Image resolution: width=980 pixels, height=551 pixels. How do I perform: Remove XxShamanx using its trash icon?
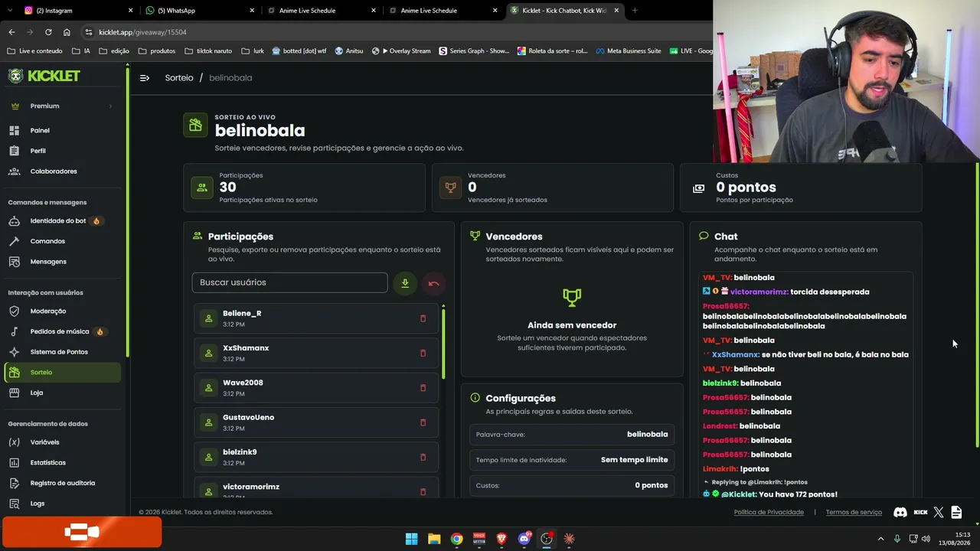pyautogui.click(x=423, y=353)
